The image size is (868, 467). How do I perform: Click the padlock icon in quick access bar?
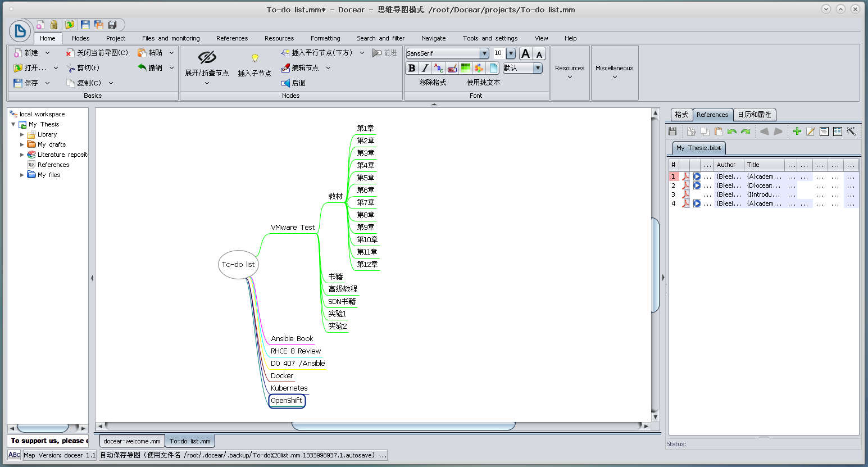coord(54,25)
